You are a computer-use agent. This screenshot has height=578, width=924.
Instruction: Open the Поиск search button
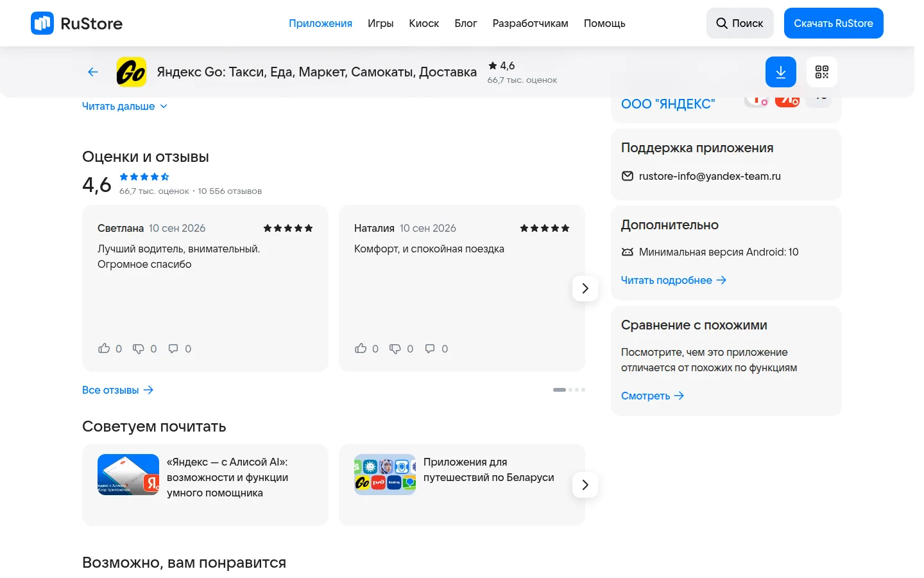[x=740, y=23]
